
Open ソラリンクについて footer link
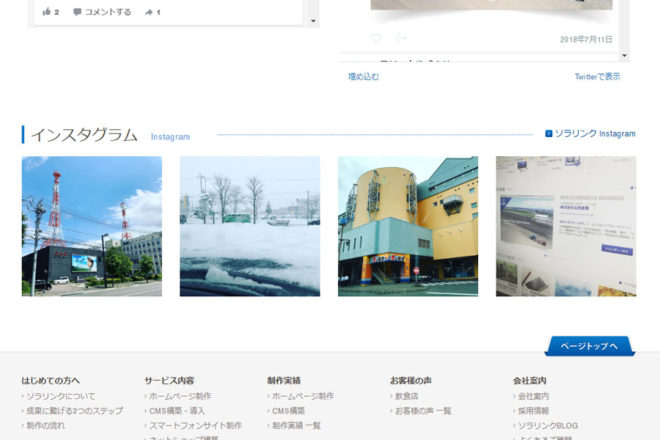pos(61,396)
